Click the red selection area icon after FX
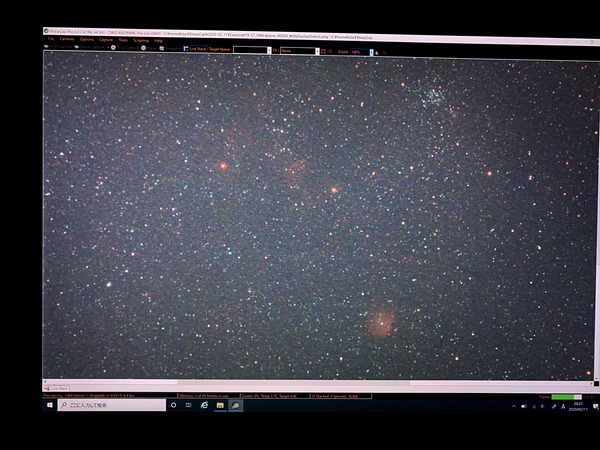The height and width of the screenshot is (450, 600). pyautogui.click(x=323, y=51)
